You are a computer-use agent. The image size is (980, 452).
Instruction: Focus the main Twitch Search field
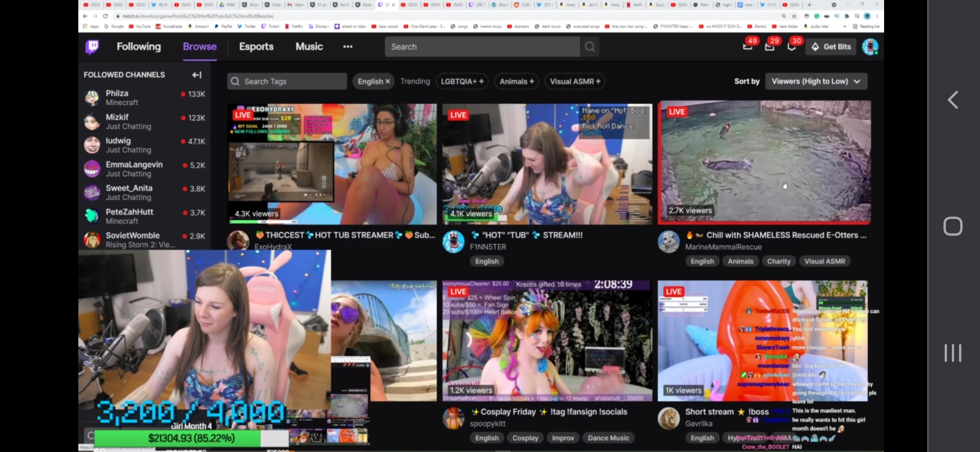click(x=482, y=46)
